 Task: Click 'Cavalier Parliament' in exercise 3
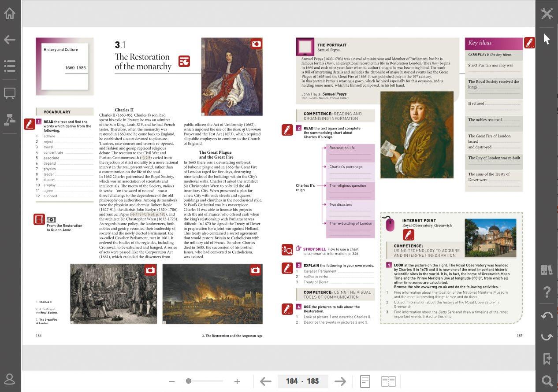320,271
